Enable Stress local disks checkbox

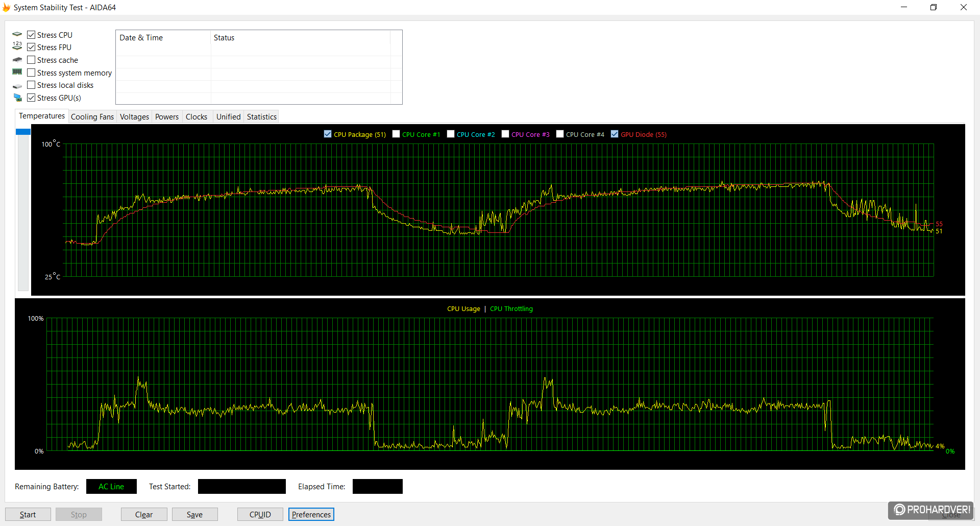point(31,85)
